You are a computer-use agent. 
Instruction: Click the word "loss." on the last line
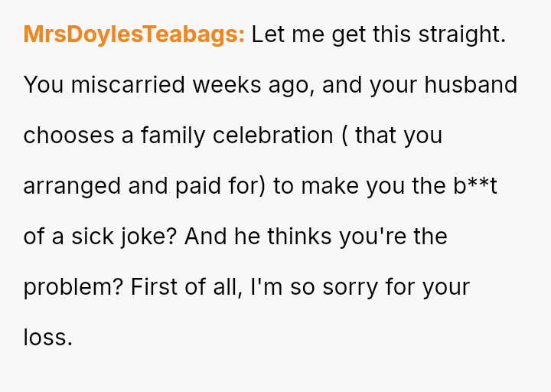47,338
